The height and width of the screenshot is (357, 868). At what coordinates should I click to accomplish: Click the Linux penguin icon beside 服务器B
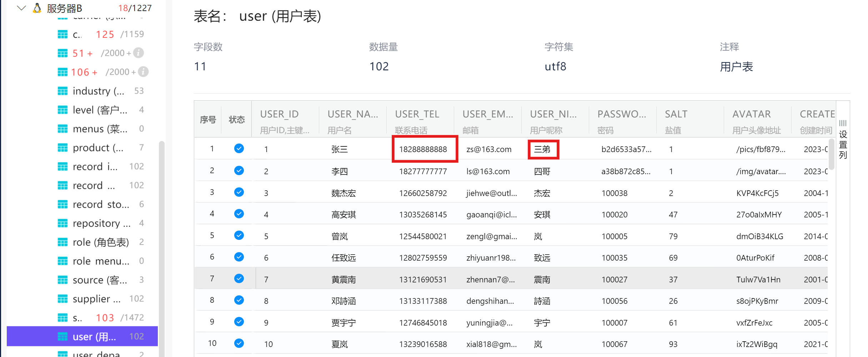tap(37, 8)
